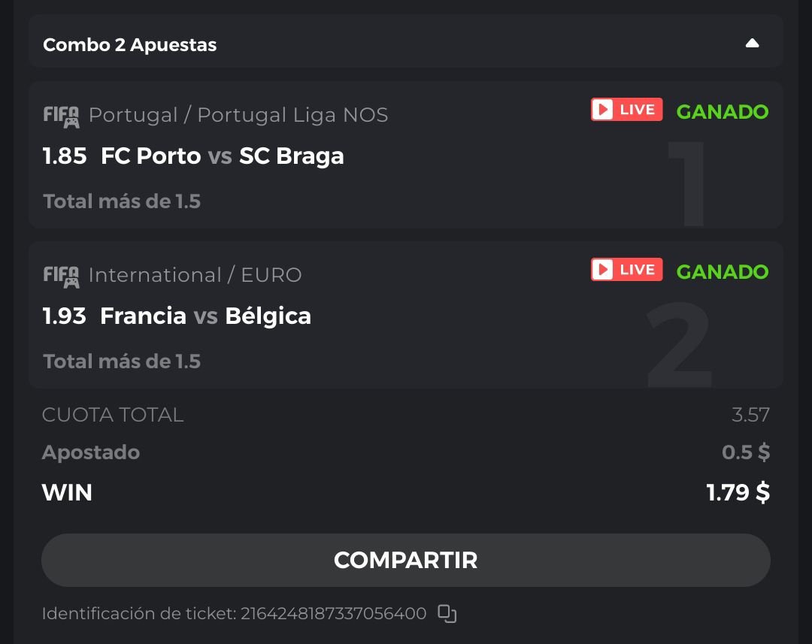Click the CUOTA TOTAL 3.57 value

[750, 415]
